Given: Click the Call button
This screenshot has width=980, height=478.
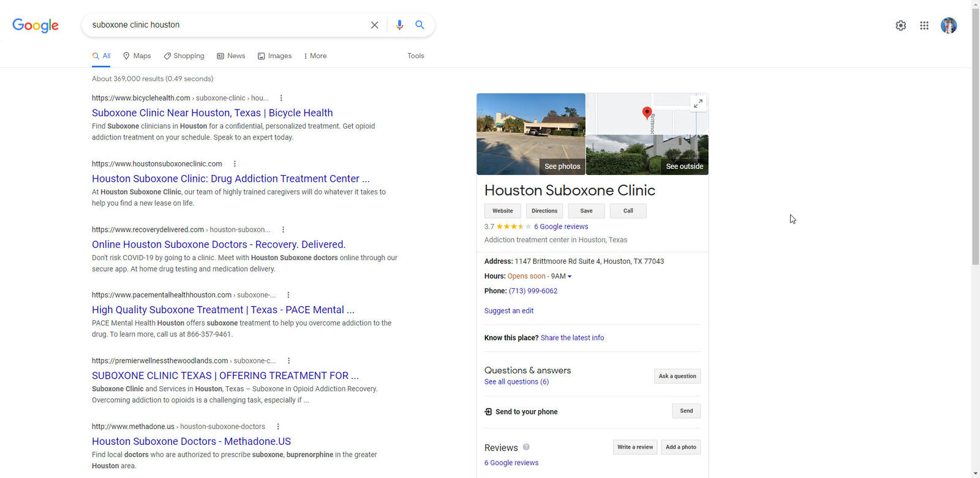Looking at the screenshot, I should 628,211.
